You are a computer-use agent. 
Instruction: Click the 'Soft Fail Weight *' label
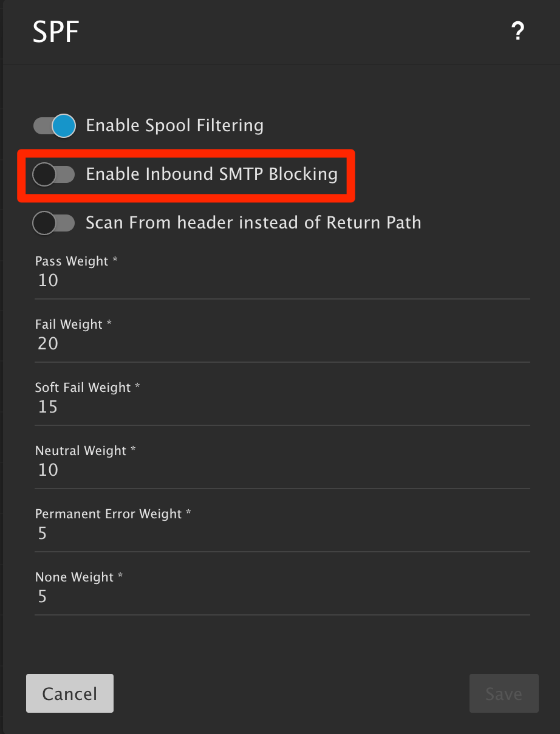click(x=87, y=388)
